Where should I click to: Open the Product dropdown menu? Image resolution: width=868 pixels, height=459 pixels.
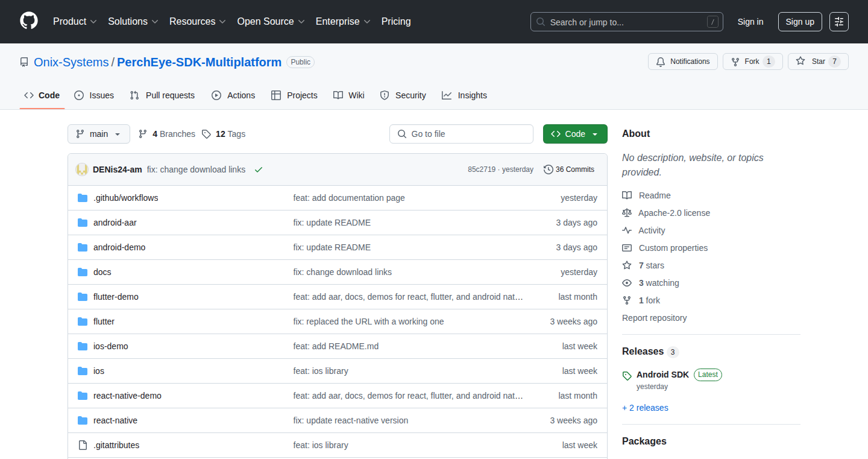click(75, 22)
